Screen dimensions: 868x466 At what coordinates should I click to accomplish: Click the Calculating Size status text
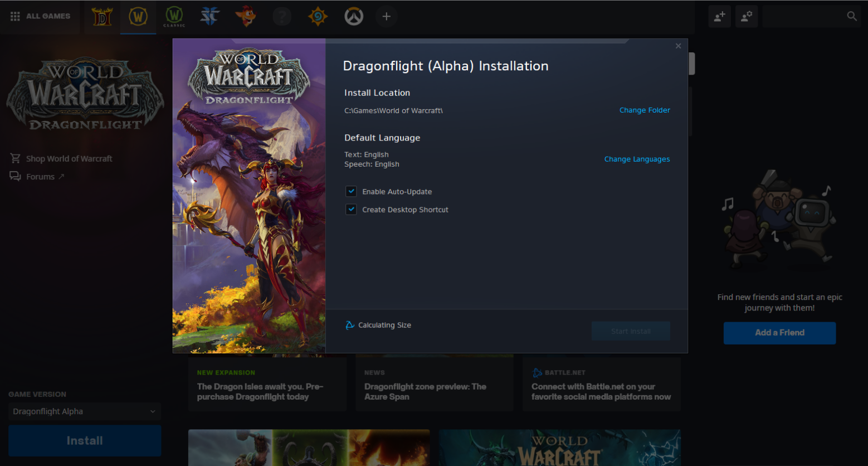pos(384,325)
